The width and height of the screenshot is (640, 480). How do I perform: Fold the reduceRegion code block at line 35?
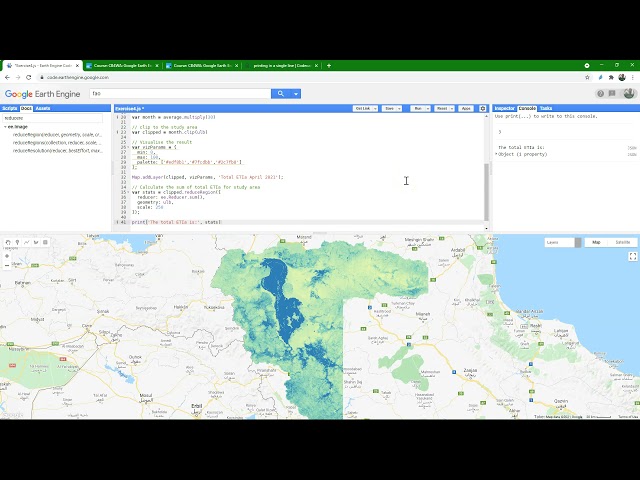128,192
